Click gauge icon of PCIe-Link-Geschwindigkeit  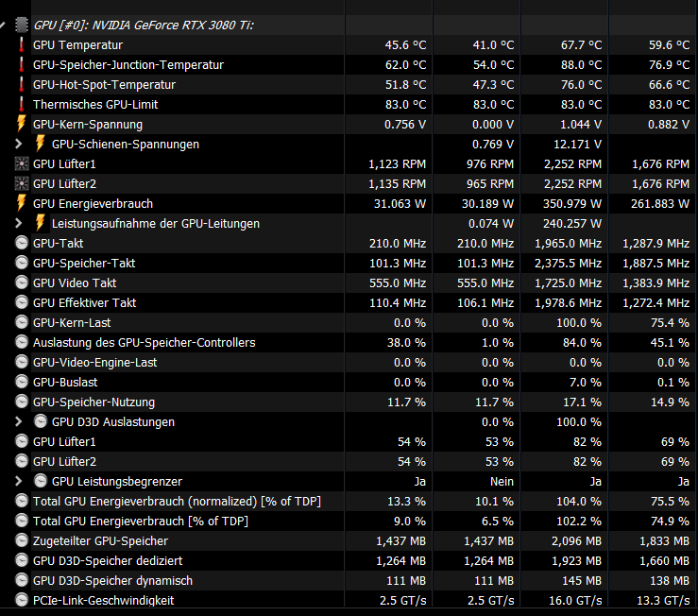click(x=22, y=600)
